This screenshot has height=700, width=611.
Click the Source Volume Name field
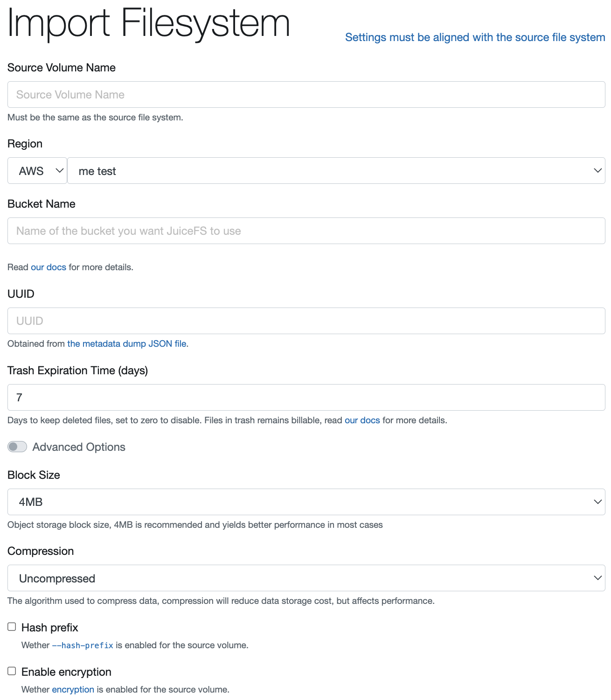(306, 95)
